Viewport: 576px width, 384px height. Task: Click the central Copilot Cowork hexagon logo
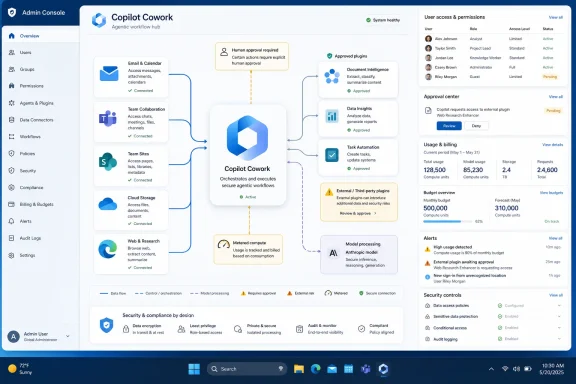pos(247,138)
